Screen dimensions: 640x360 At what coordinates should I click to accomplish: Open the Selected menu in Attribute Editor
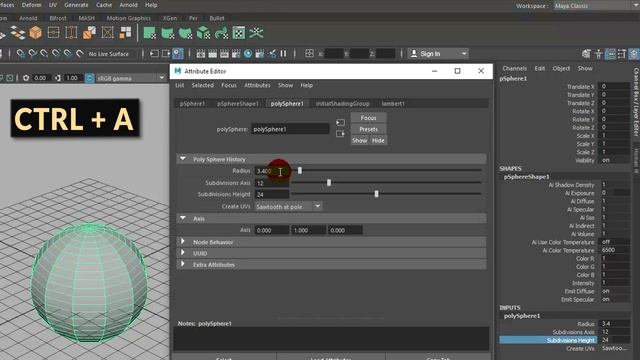coord(202,85)
